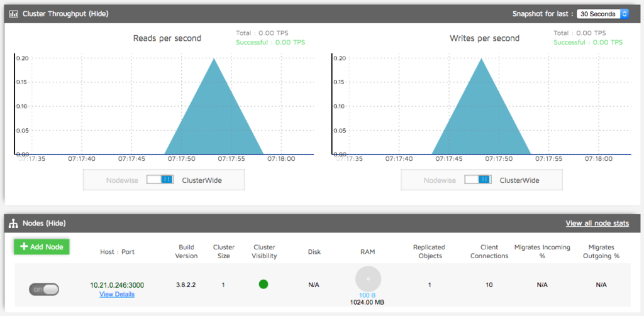644x316 pixels.
Task: Click the Cluster Throughput bar chart icon
Action: (x=14, y=14)
